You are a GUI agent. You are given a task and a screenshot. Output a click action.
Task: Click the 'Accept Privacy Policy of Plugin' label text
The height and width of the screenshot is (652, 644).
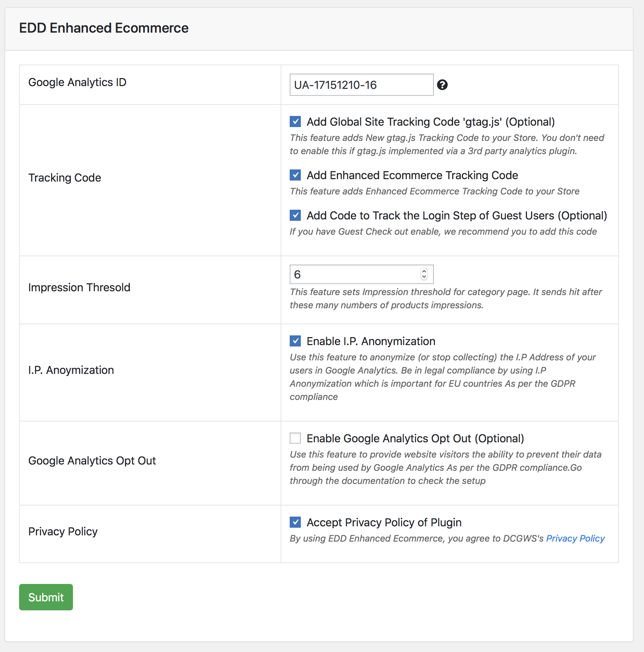pyautogui.click(x=384, y=523)
